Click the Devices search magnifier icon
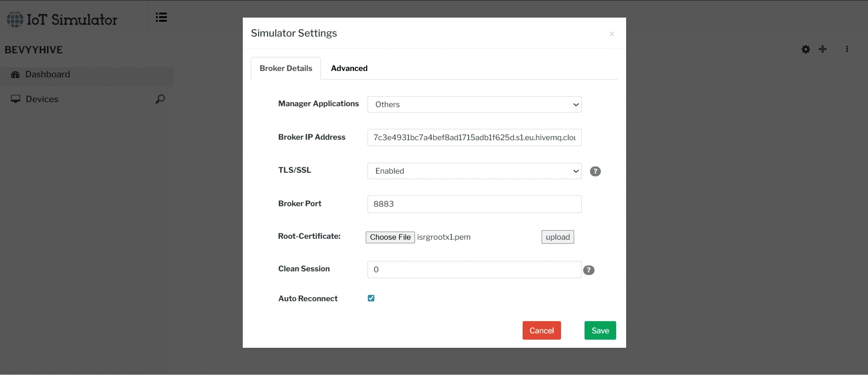868x375 pixels. pos(160,99)
